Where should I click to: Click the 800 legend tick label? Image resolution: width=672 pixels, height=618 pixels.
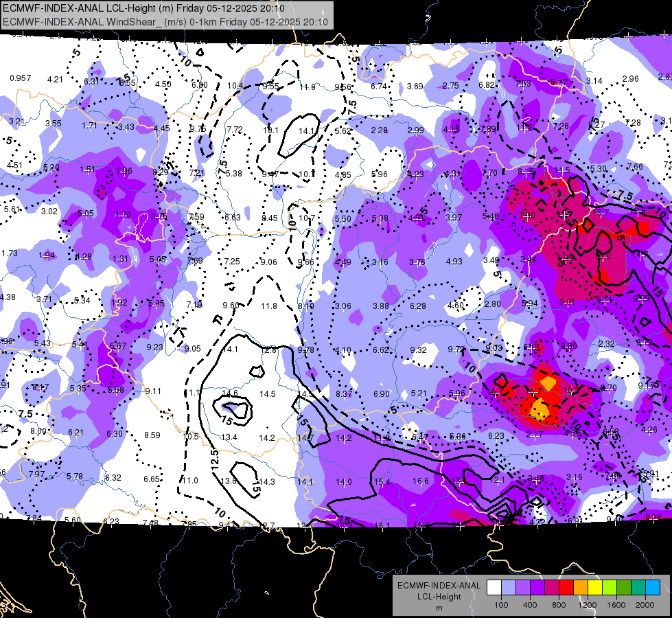(x=559, y=605)
